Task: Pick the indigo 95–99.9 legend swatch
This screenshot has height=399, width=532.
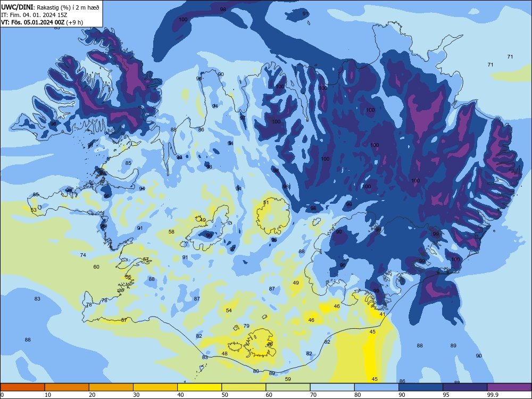Action: pyautogui.click(x=465, y=387)
